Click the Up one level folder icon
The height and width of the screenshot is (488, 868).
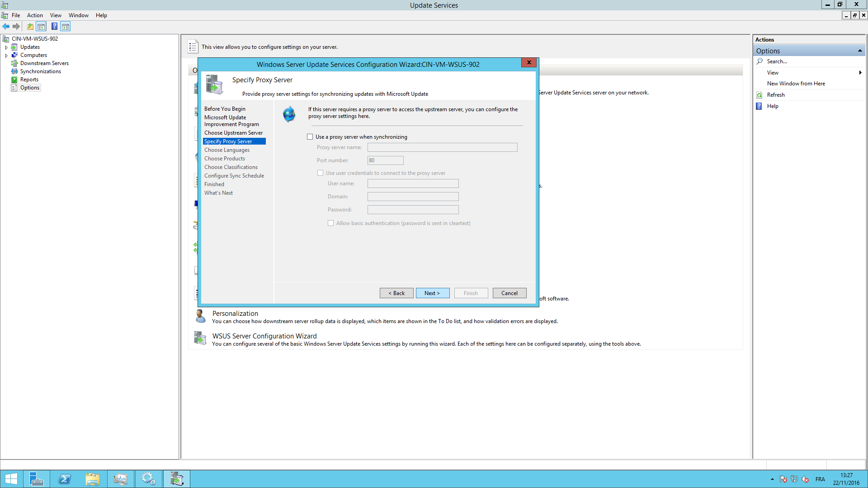click(30, 27)
